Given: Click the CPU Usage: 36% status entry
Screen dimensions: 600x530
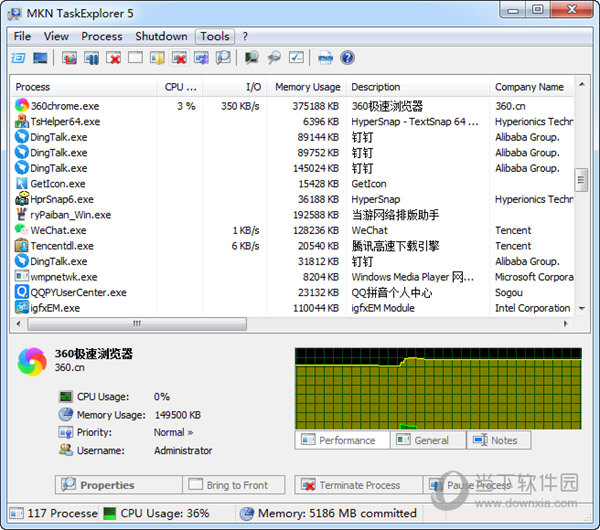Looking at the screenshot, I should coord(157,513).
